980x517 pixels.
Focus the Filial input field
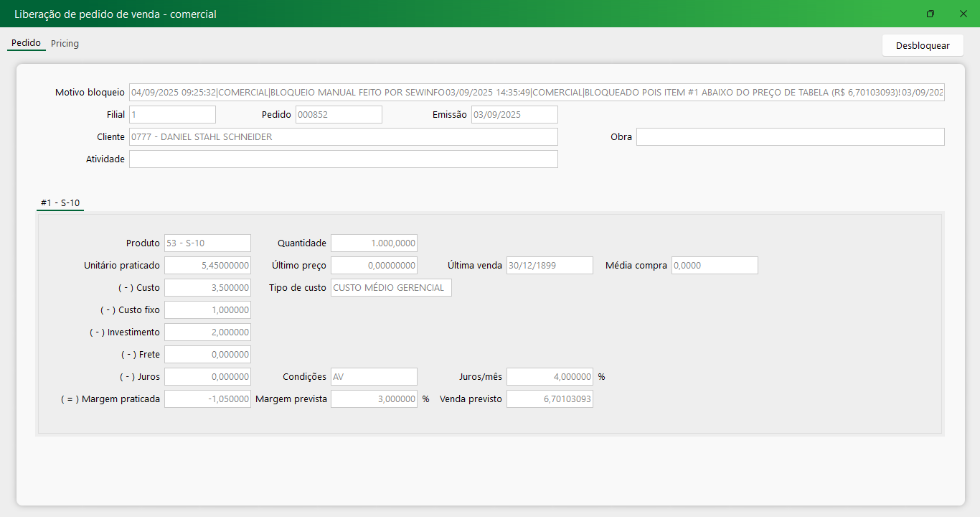coord(172,115)
